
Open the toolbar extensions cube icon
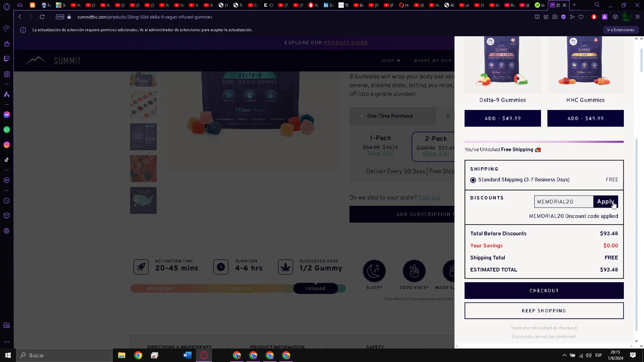[615, 17]
